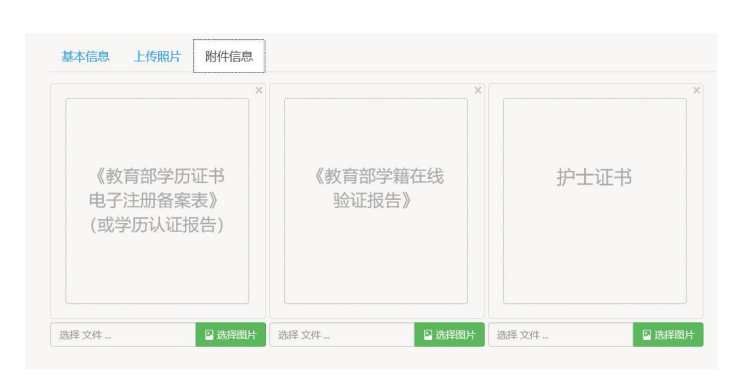
Task: Remove the 教育部学历证书电子注册备案表 card via X
Action: coord(259,90)
